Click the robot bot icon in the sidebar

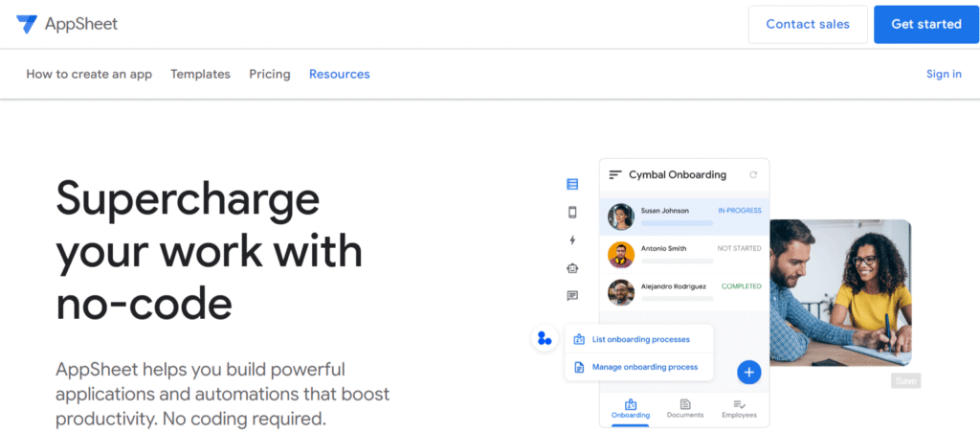(572, 268)
